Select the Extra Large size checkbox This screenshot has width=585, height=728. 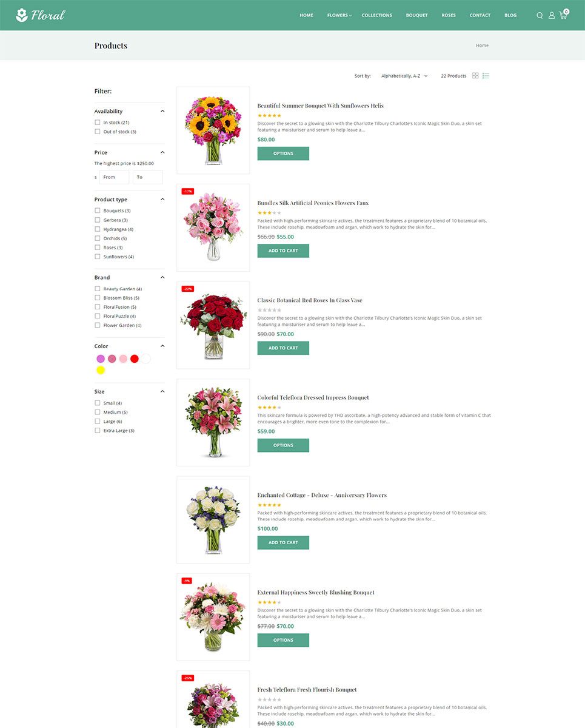97,431
